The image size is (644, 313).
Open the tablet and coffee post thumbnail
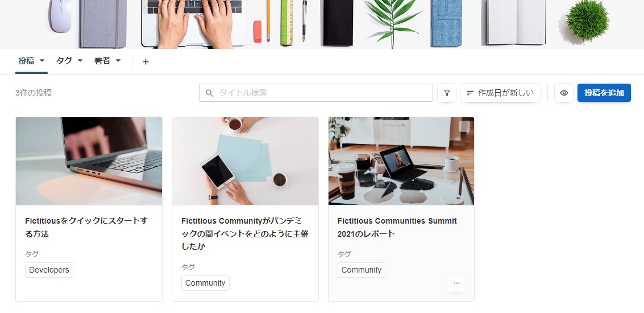click(245, 161)
